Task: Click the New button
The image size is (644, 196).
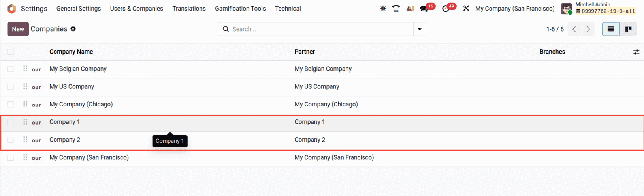Action: point(18,29)
